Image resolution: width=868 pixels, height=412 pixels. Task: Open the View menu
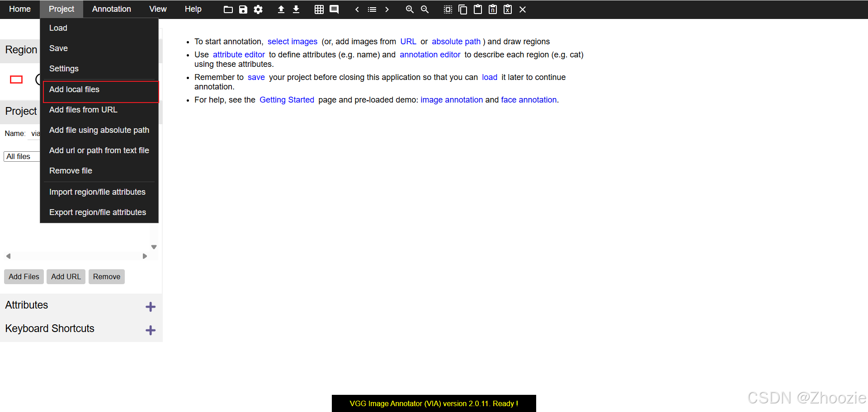[158, 9]
